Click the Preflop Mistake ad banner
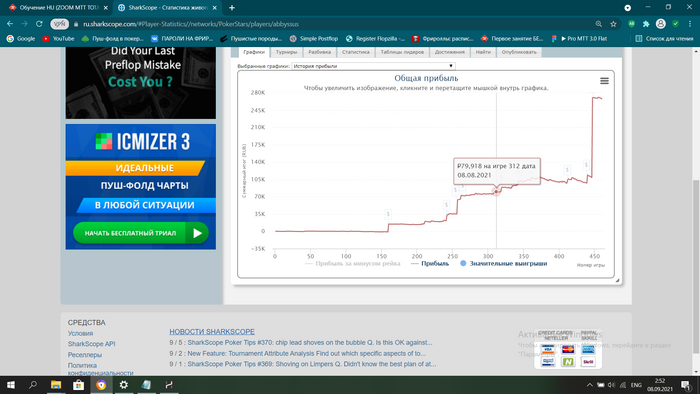 [141, 83]
